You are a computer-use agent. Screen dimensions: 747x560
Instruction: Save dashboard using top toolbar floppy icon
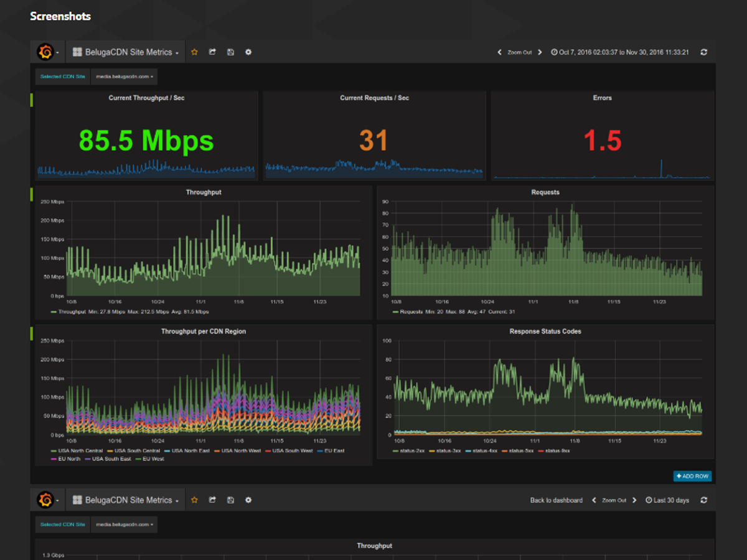tap(230, 52)
